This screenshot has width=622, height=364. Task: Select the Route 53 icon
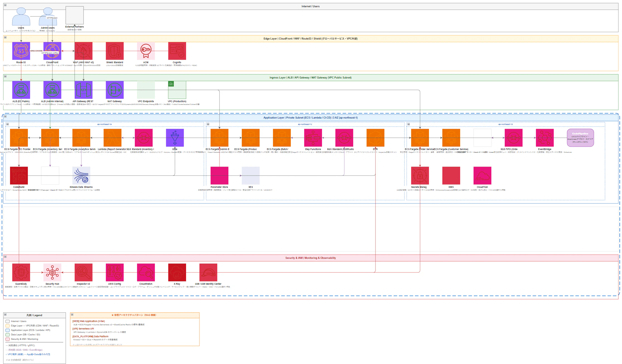[x=21, y=51]
